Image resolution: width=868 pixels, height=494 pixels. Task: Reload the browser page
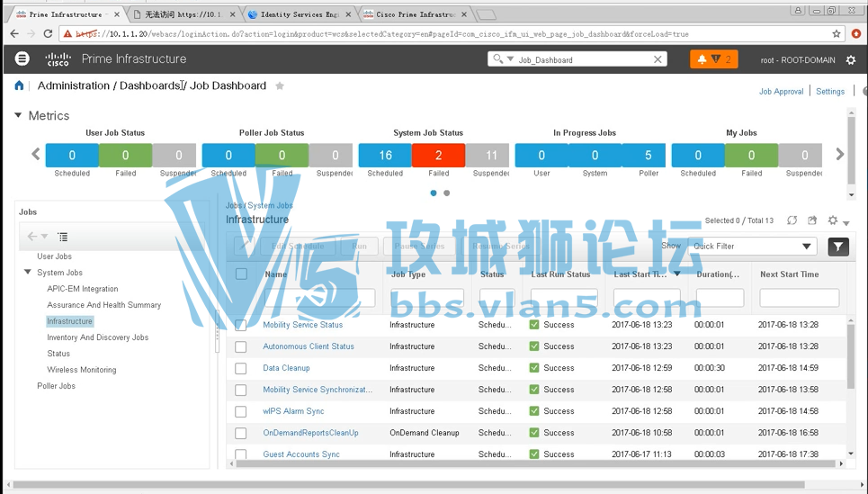pyautogui.click(x=49, y=34)
